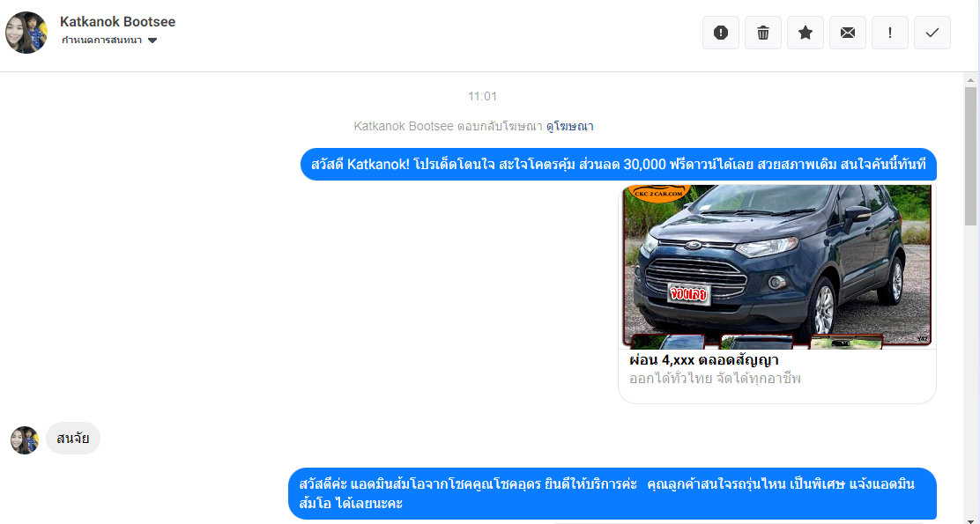Screen dimensions: 980x524
Task: Click the ดูโฆษณา link
Action: 570,126
